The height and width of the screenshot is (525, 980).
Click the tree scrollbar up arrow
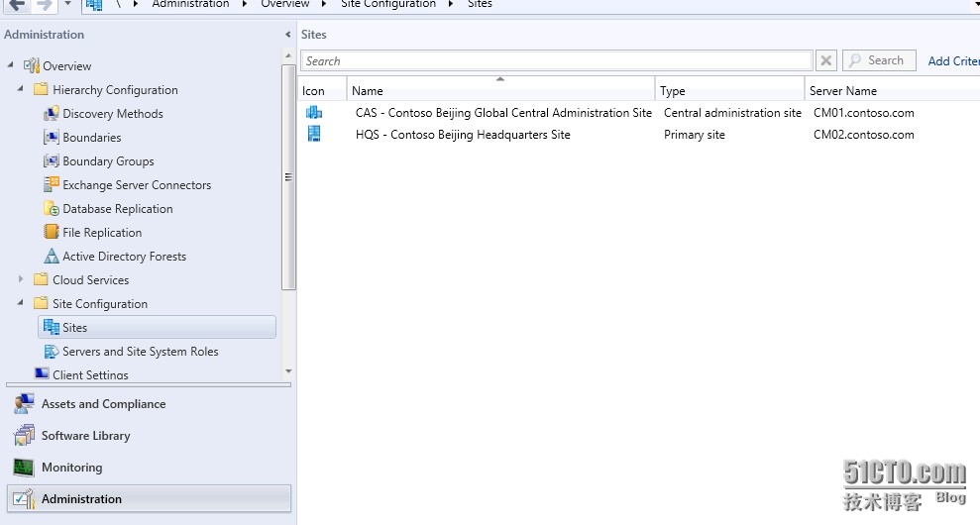coord(288,55)
